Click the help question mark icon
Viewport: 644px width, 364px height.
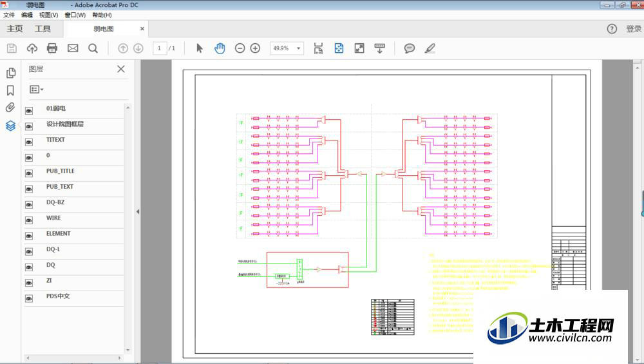612,29
